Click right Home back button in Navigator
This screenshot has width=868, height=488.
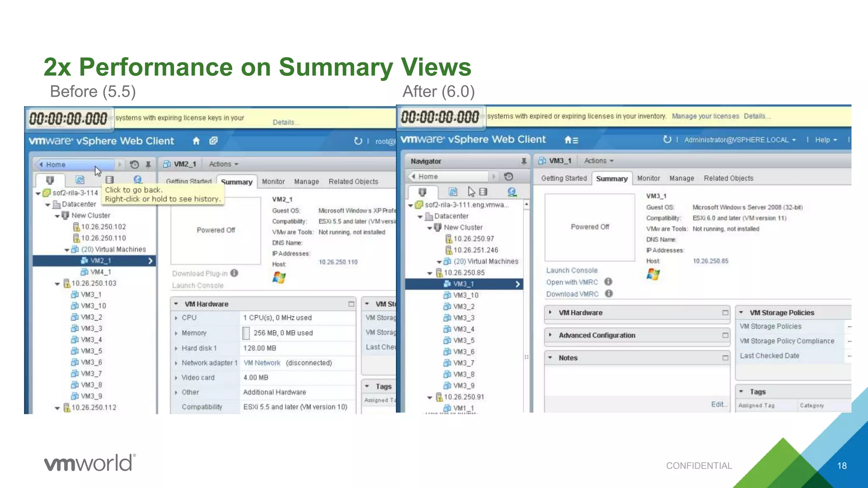[448, 177]
